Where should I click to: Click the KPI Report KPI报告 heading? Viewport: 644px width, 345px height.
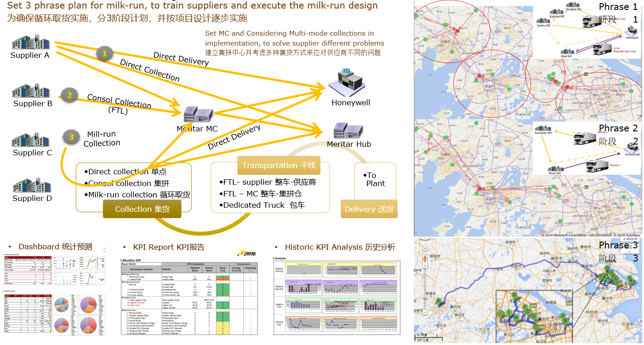pos(169,247)
